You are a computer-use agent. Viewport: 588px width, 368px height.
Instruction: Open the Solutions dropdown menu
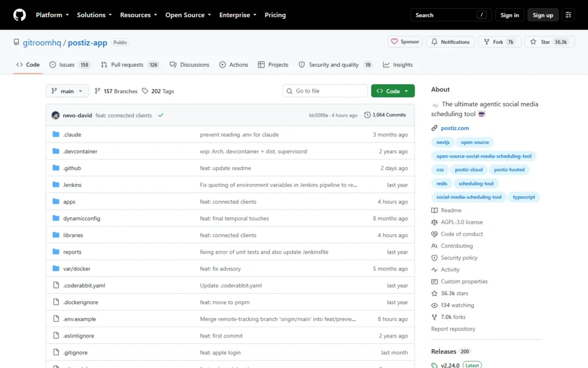(94, 15)
